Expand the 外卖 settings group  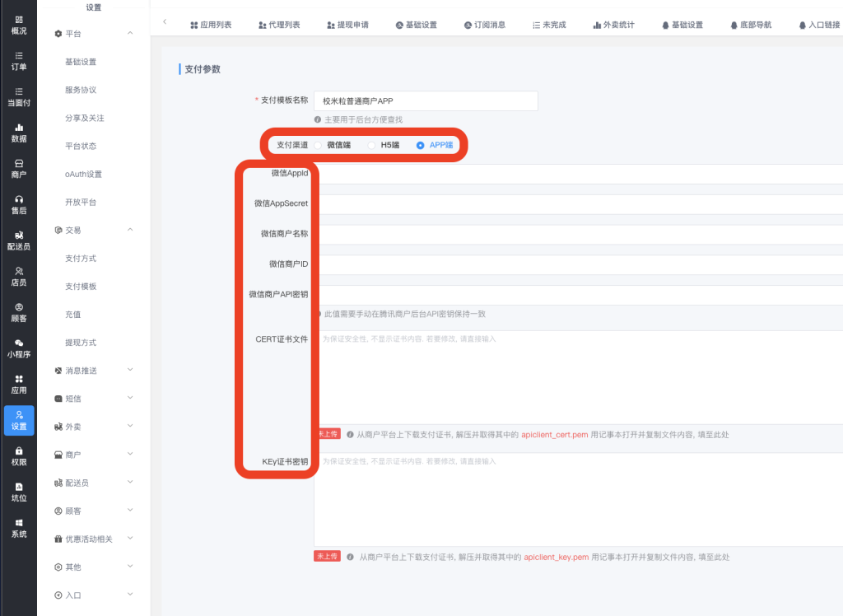[130, 427]
